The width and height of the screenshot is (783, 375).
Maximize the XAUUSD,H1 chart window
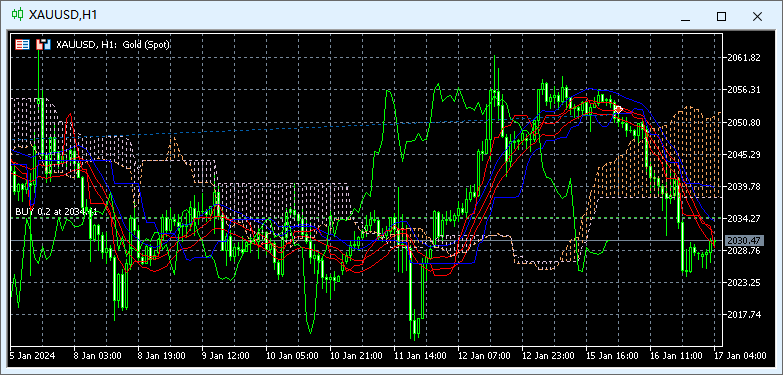[x=721, y=16]
